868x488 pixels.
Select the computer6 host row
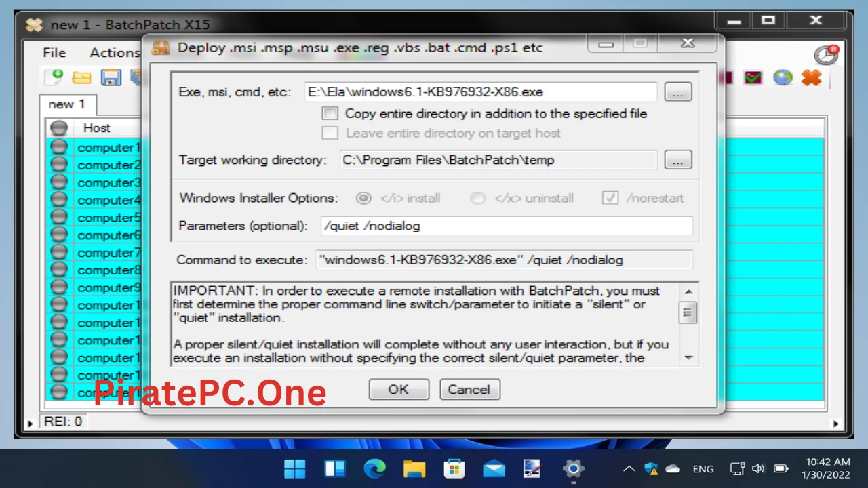(108, 235)
